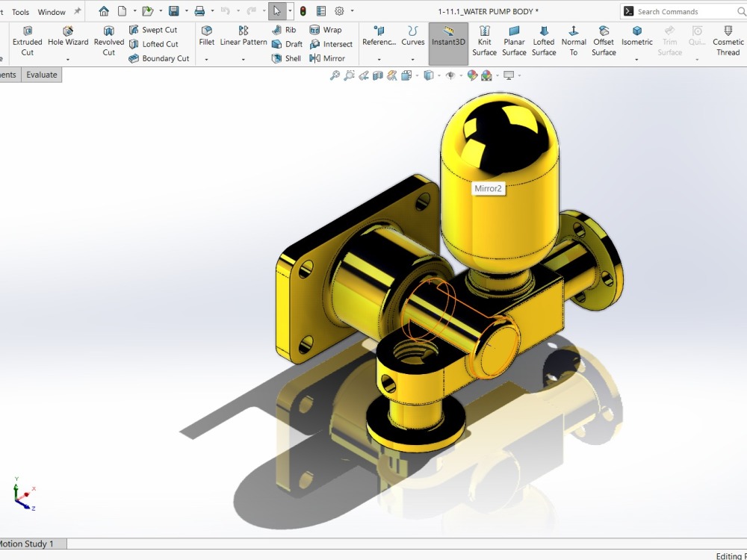Use Zoom to Fit in the view toolbar

pyautogui.click(x=335, y=75)
